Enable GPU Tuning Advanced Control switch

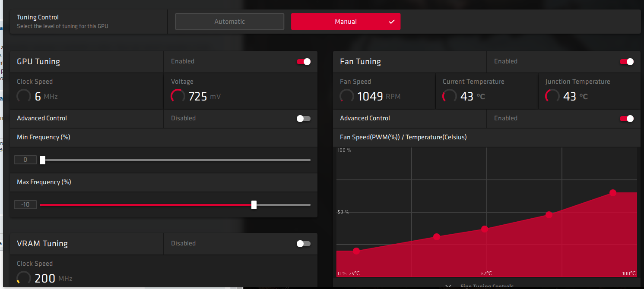[304, 119]
